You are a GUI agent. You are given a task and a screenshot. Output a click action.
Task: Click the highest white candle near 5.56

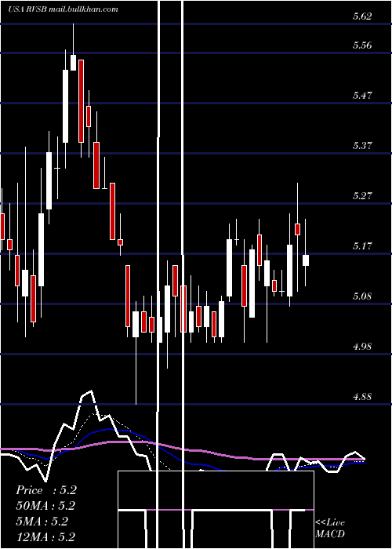coord(73,63)
